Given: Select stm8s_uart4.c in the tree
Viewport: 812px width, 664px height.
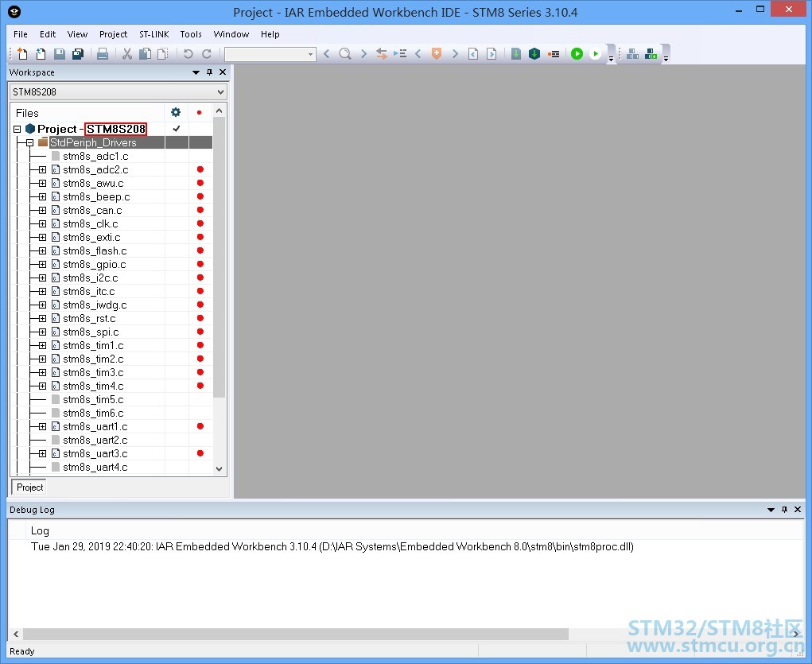Looking at the screenshot, I should point(95,467).
